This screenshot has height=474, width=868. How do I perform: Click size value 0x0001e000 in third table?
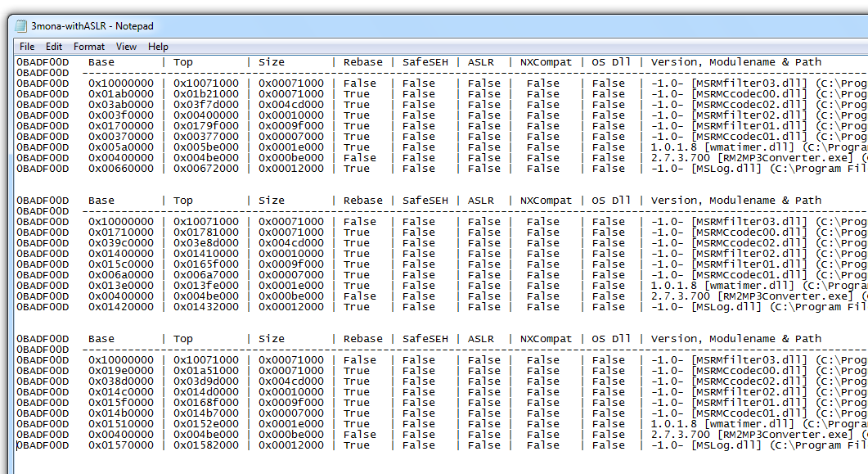291,424
